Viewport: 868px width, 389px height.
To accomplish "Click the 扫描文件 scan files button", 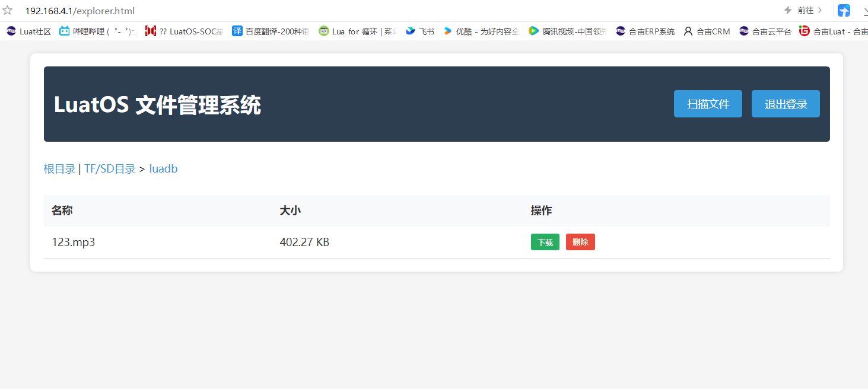I will click(708, 104).
